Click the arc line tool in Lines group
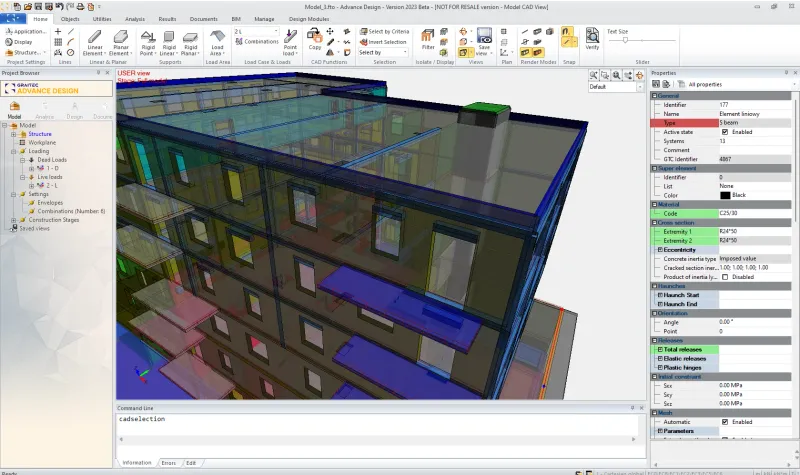800x475 pixels. tap(70, 42)
